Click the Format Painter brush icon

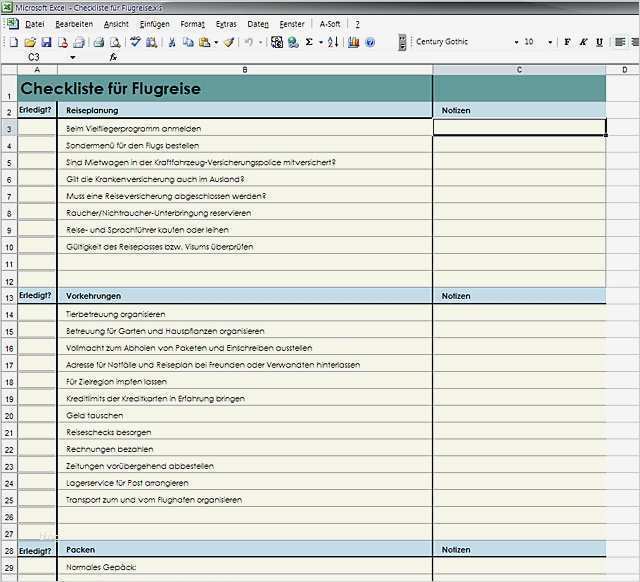[x=229, y=42]
